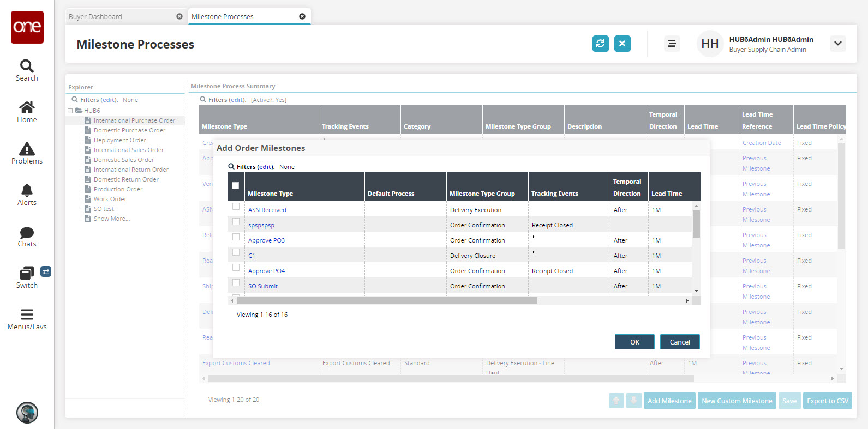Image resolution: width=868 pixels, height=429 pixels.
Task: Open the SO Submit milestone link
Action: 263,286
